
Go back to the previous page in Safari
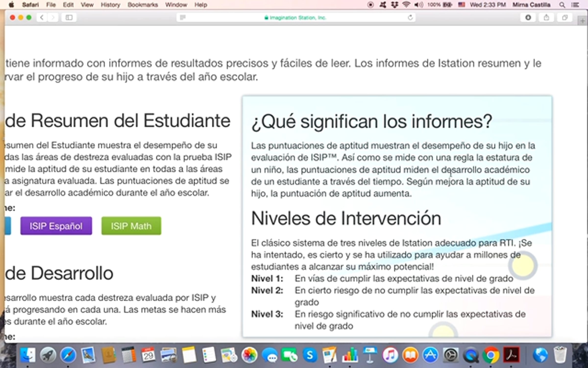click(x=42, y=17)
